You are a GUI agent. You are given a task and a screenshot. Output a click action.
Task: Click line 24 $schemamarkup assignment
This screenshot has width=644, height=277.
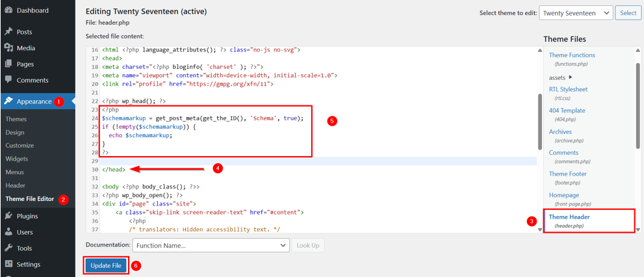[x=203, y=118]
